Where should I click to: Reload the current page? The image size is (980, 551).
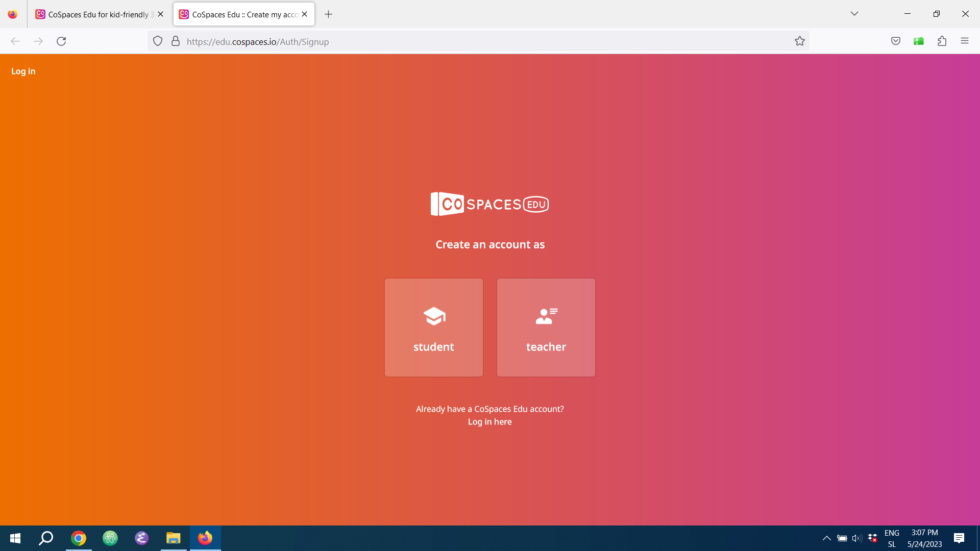[x=61, y=41]
